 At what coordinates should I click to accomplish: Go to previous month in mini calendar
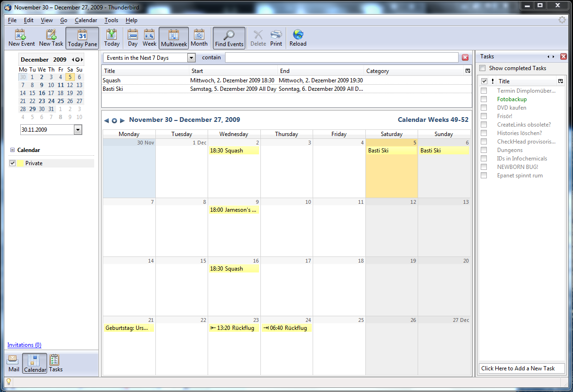coord(73,60)
